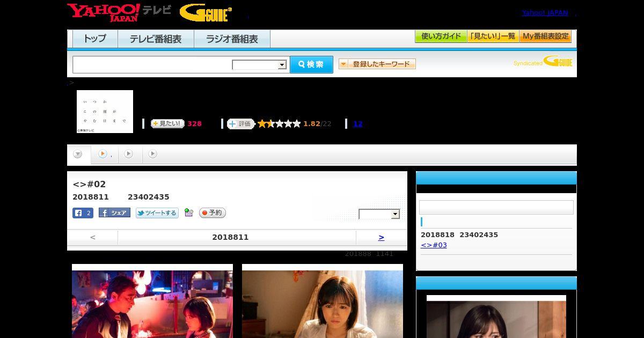The image size is (644, 338).
Task: Open the 使い方ガイド button
Action: pos(441,36)
